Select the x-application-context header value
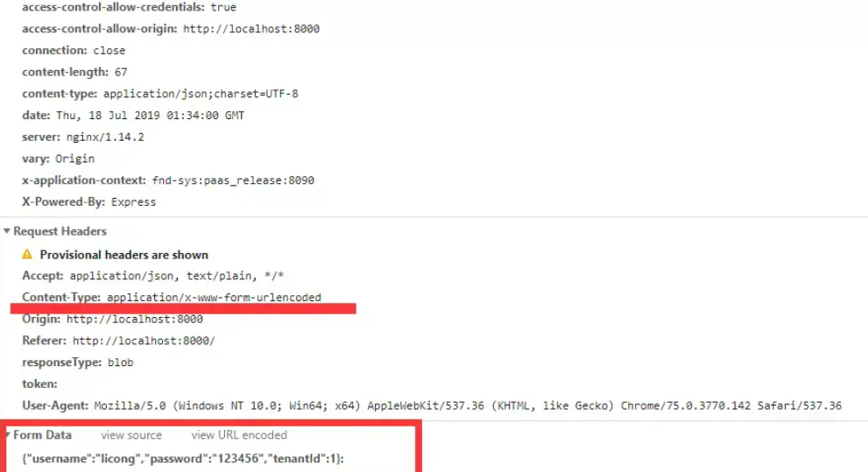The image size is (868, 472). click(x=233, y=180)
